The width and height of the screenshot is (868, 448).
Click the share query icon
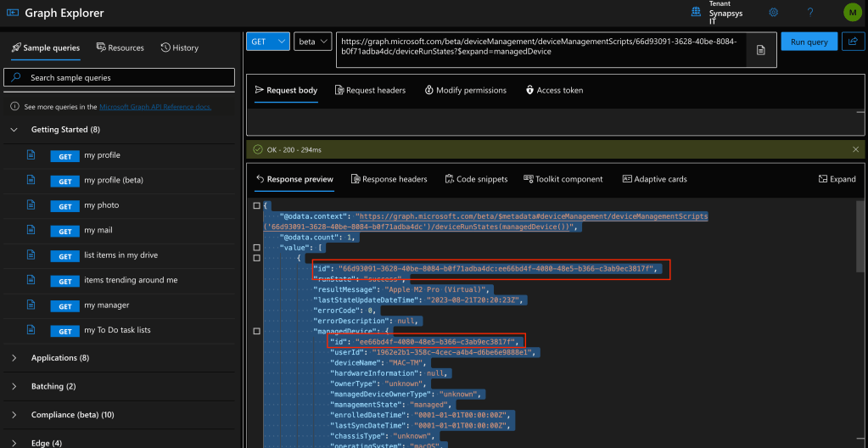tap(852, 42)
